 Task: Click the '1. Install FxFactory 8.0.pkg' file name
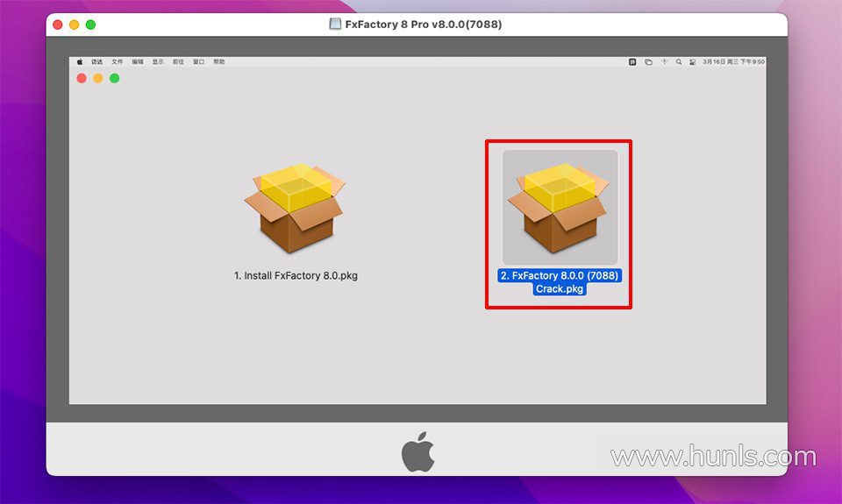coord(296,276)
